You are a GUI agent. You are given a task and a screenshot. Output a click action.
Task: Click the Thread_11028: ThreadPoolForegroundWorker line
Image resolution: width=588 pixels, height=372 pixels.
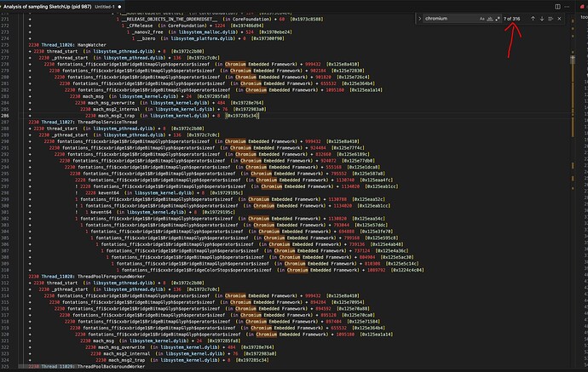click(87, 277)
